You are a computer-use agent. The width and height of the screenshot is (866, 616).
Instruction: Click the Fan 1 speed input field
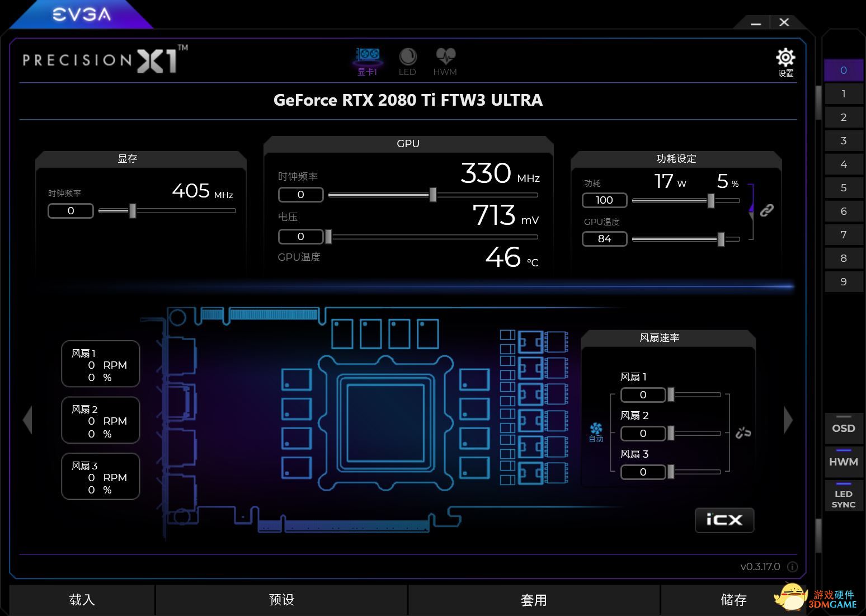pyautogui.click(x=643, y=395)
